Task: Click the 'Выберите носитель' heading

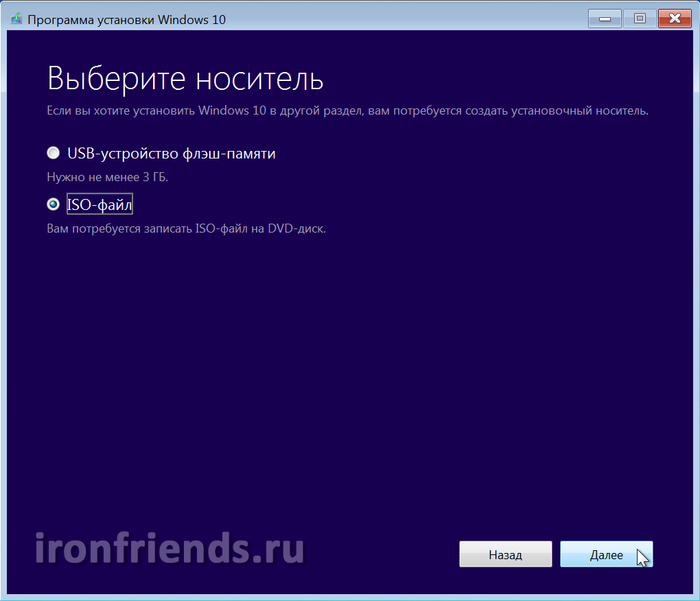Action: (185, 78)
